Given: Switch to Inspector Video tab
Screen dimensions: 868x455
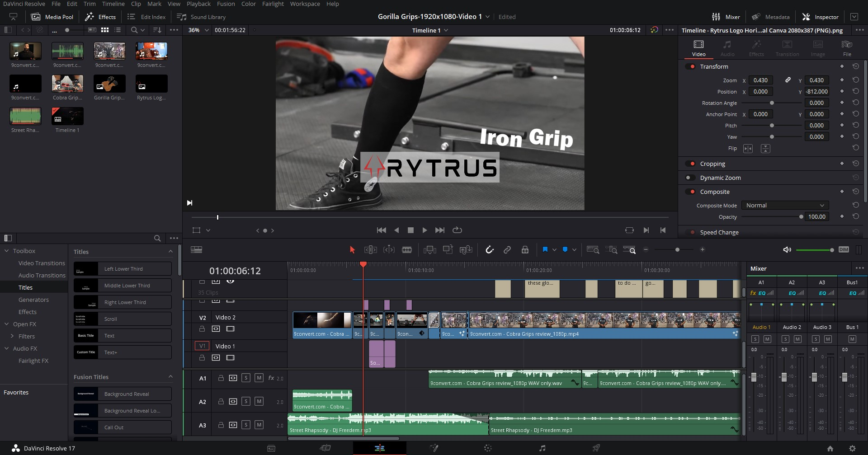Looking at the screenshot, I should (x=698, y=48).
